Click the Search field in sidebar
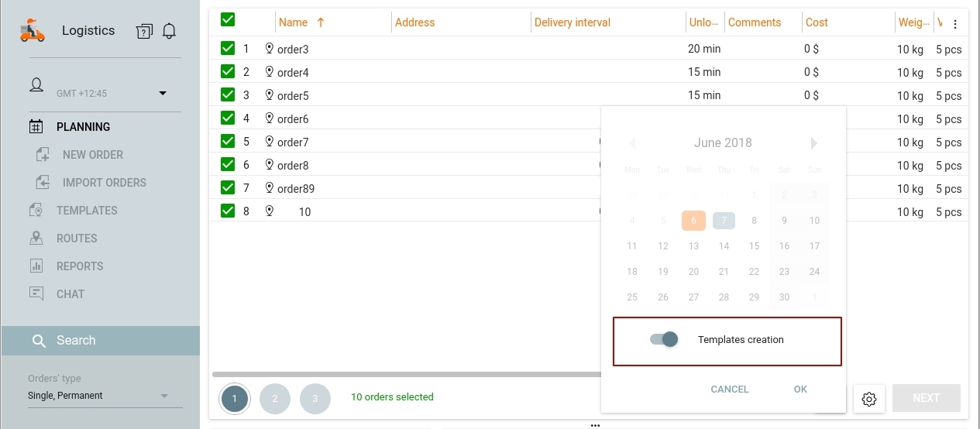This screenshot has width=980, height=429. click(x=101, y=341)
